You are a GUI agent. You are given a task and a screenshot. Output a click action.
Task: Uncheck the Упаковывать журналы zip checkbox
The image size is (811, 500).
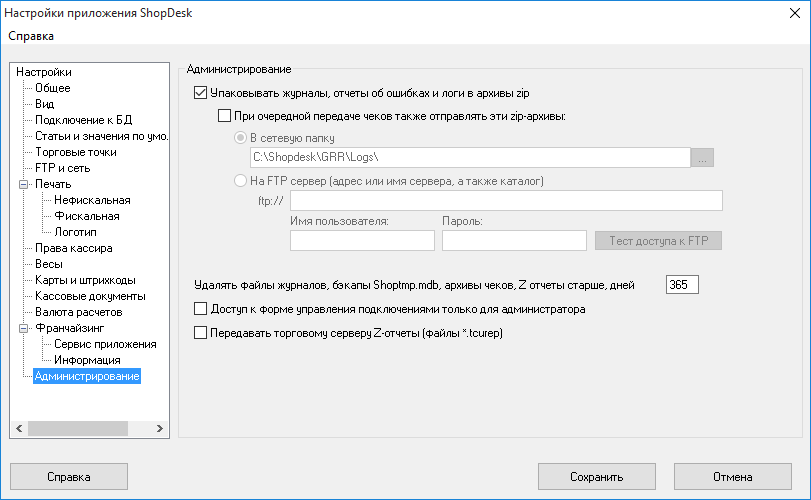pos(200,93)
